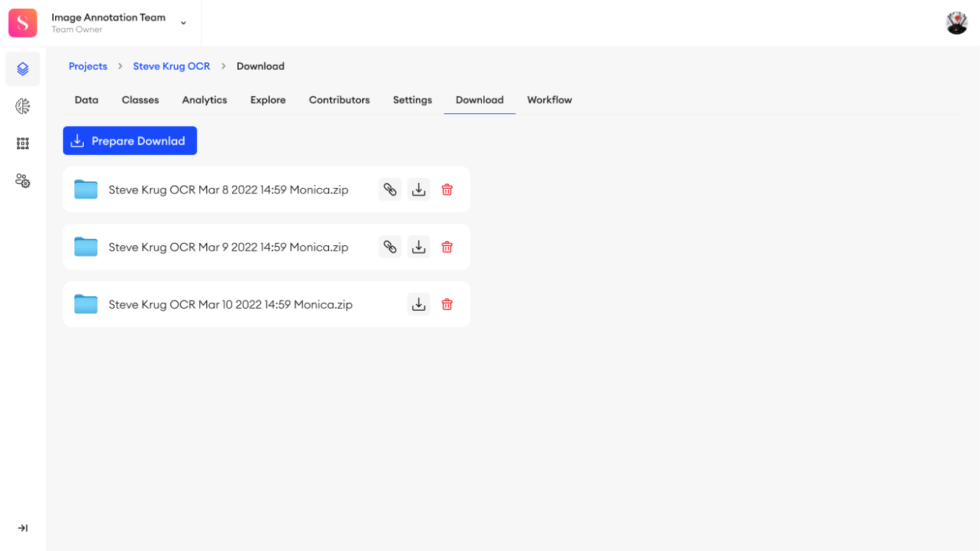Expand the Image Annotation Team dropdown
The height and width of the screenshot is (551, 980).
pos(184,23)
